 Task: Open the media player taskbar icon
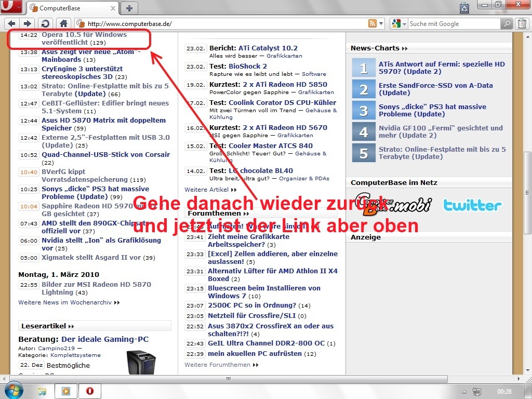(66, 392)
